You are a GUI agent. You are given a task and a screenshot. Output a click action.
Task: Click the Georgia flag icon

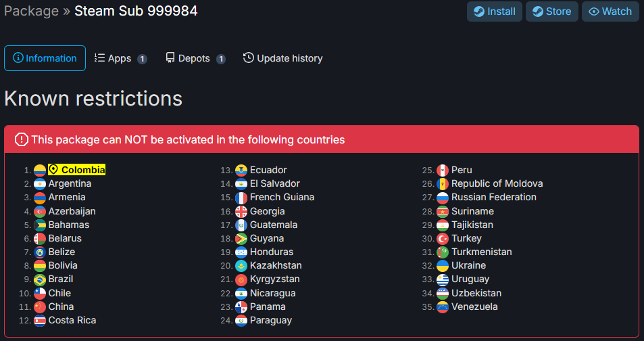click(241, 212)
